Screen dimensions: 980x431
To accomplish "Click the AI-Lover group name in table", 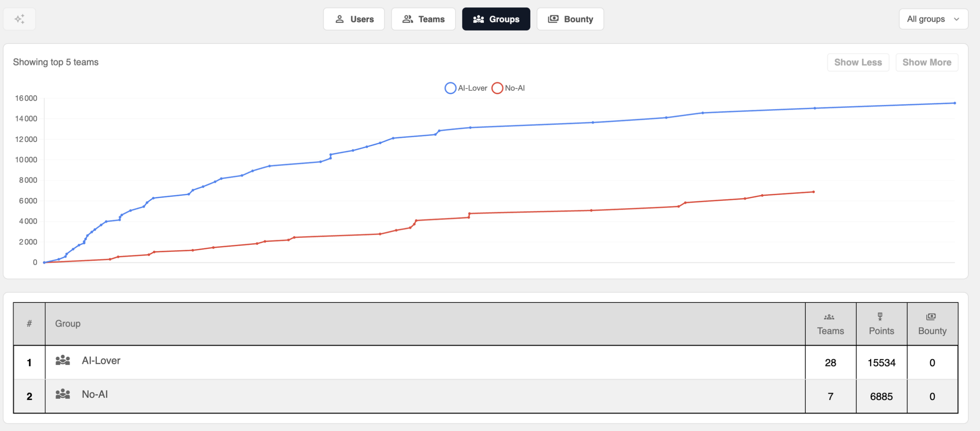I will (x=101, y=361).
